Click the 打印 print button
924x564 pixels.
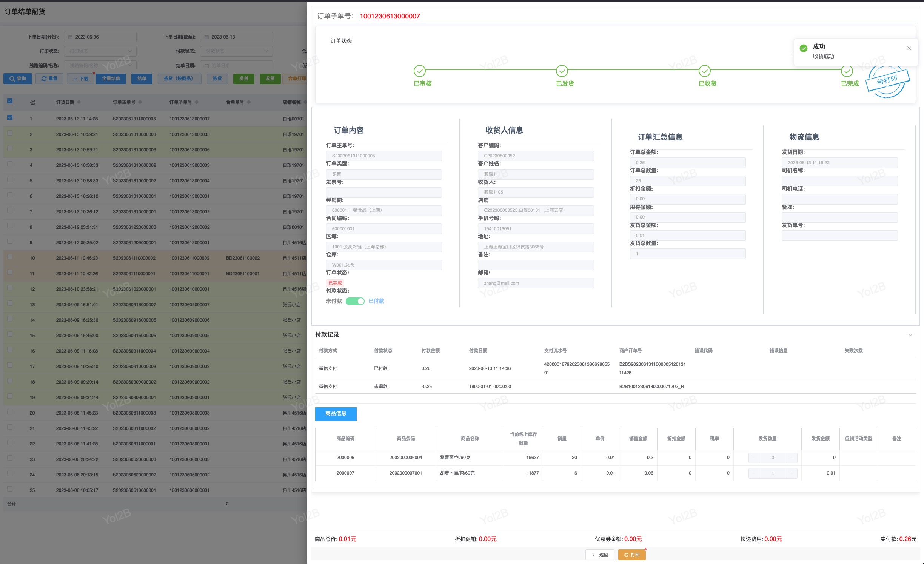[631, 555]
